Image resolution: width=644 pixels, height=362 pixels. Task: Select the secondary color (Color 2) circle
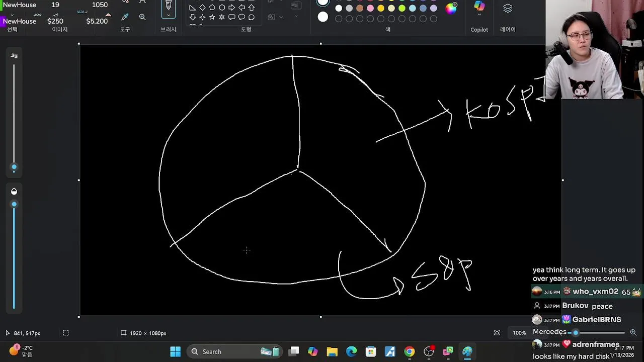point(323,17)
